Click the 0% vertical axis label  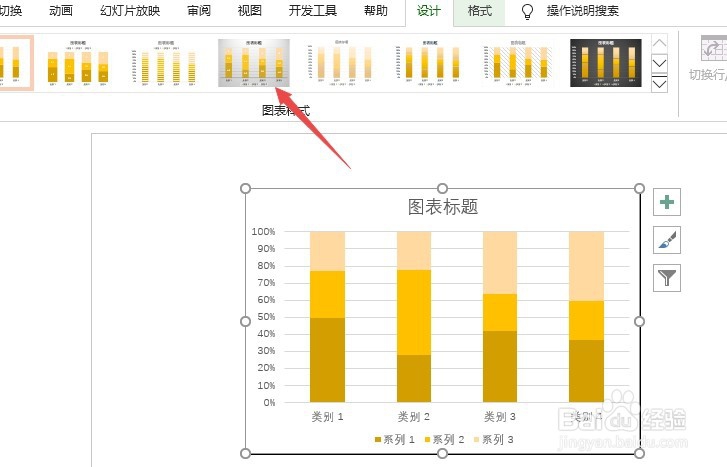click(269, 403)
